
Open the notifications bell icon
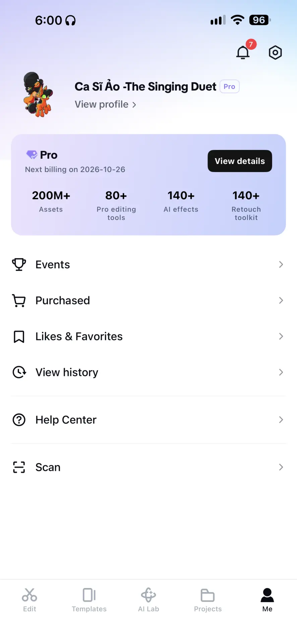[243, 53]
